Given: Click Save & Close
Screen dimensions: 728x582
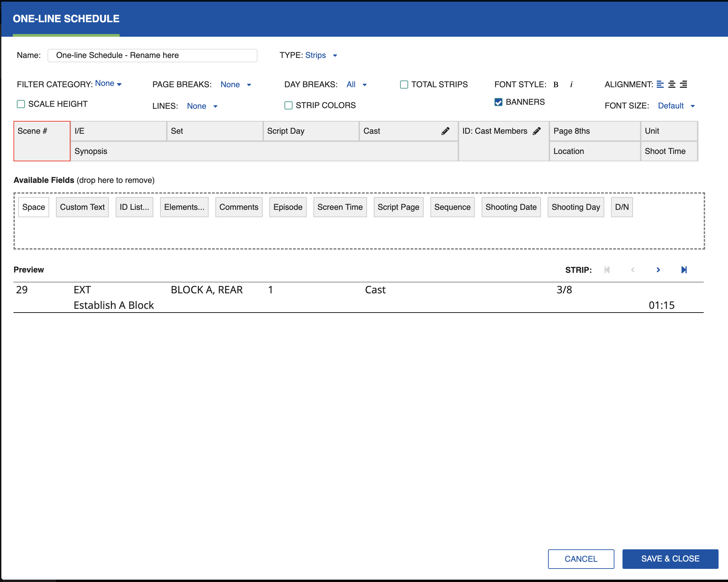Looking at the screenshot, I should 670,559.
